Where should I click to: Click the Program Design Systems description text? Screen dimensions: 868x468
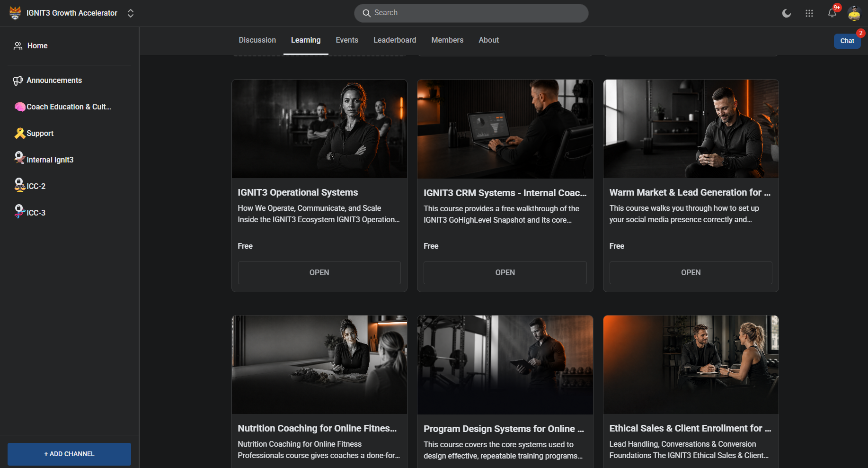(x=503, y=450)
